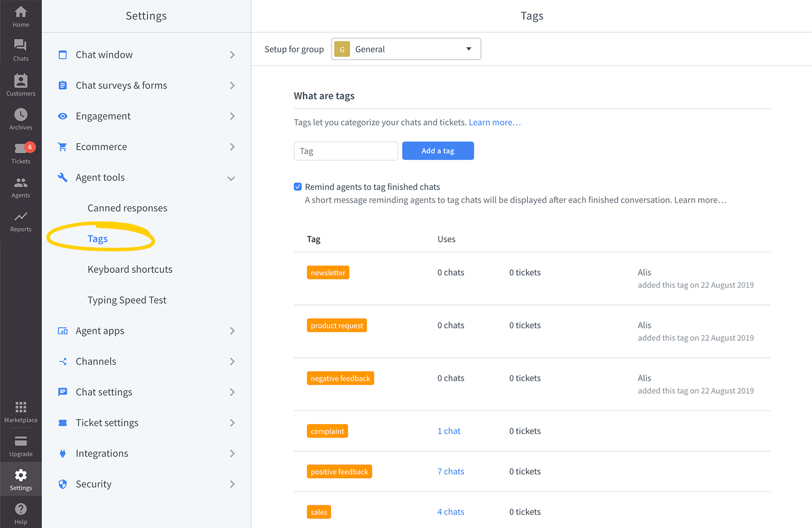Expand the Channels section chevron
812x528 pixels.
coord(232,361)
